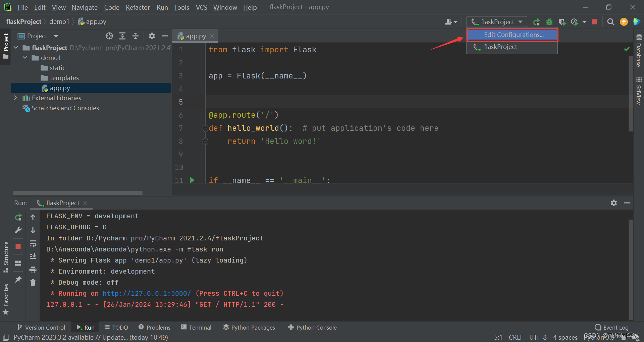Click the orange update arrow icon
644x342 pixels.
pos(624,22)
